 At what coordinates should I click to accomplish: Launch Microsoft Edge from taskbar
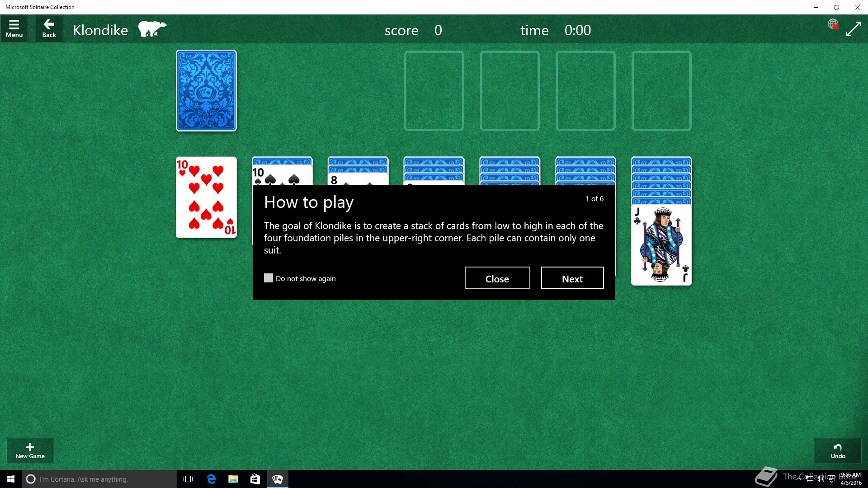[x=211, y=479]
